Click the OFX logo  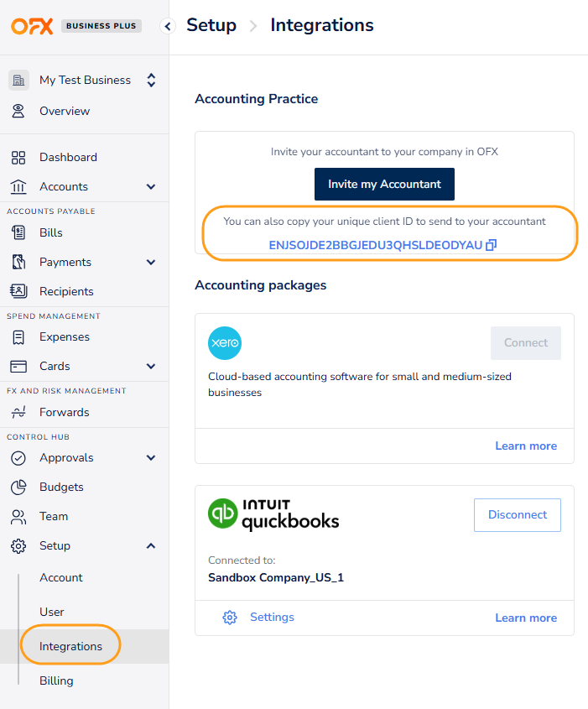[x=30, y=25]
